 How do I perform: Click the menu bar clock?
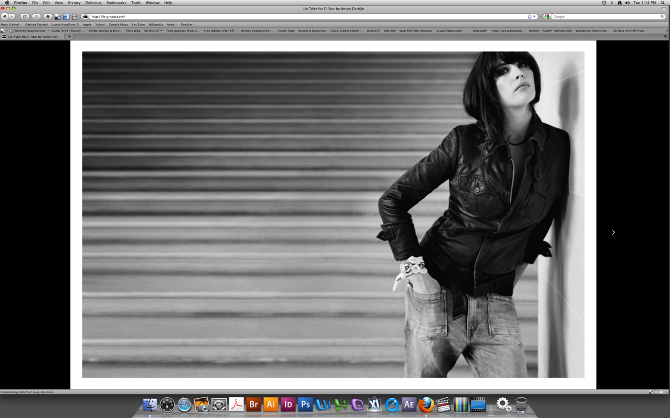click(x=644, y=3)
